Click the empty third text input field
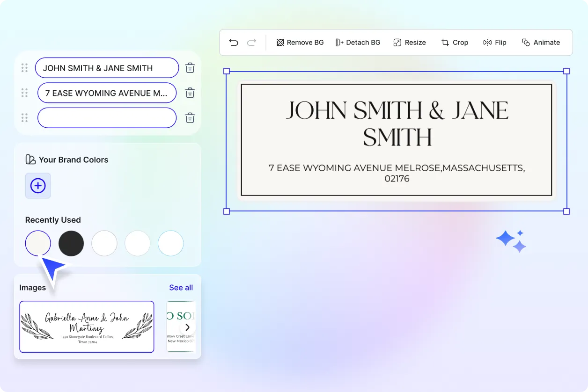 coord(107,118)
